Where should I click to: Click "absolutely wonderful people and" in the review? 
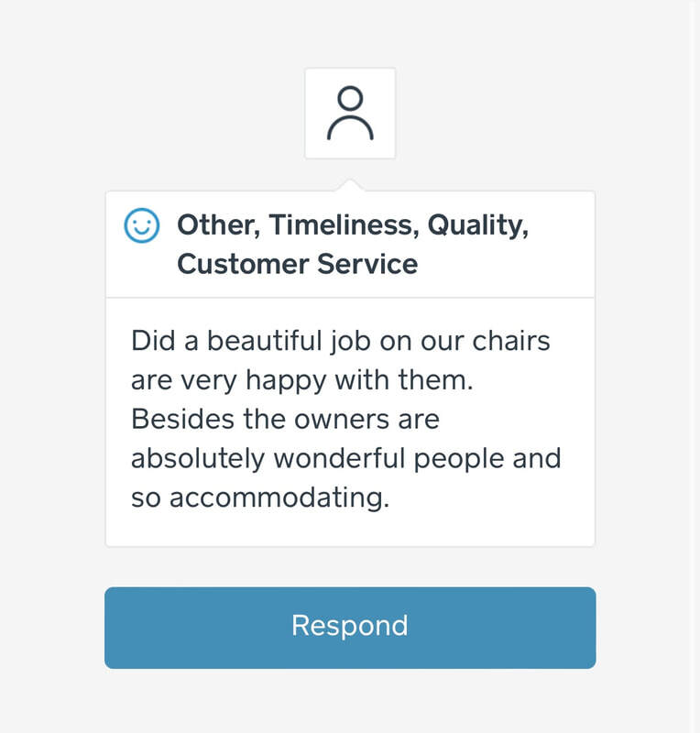pyautogui.click(x=345, y=458)
